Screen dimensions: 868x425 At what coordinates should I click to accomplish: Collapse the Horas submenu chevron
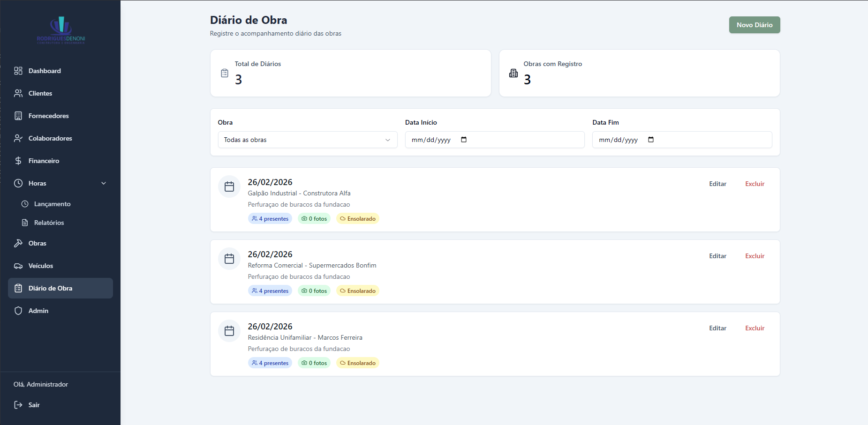pos(104,183)
